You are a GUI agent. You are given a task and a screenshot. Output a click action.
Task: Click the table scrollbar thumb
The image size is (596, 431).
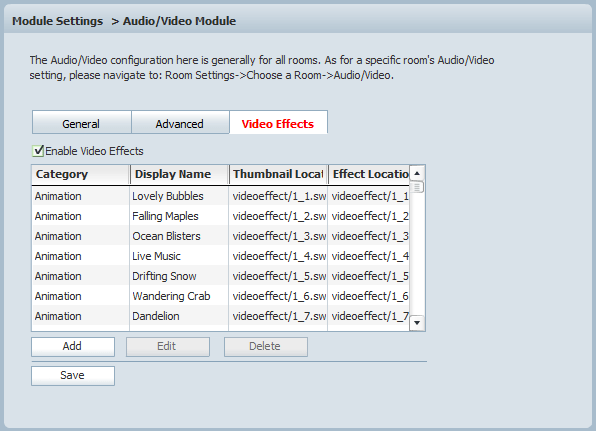(417, 187)
